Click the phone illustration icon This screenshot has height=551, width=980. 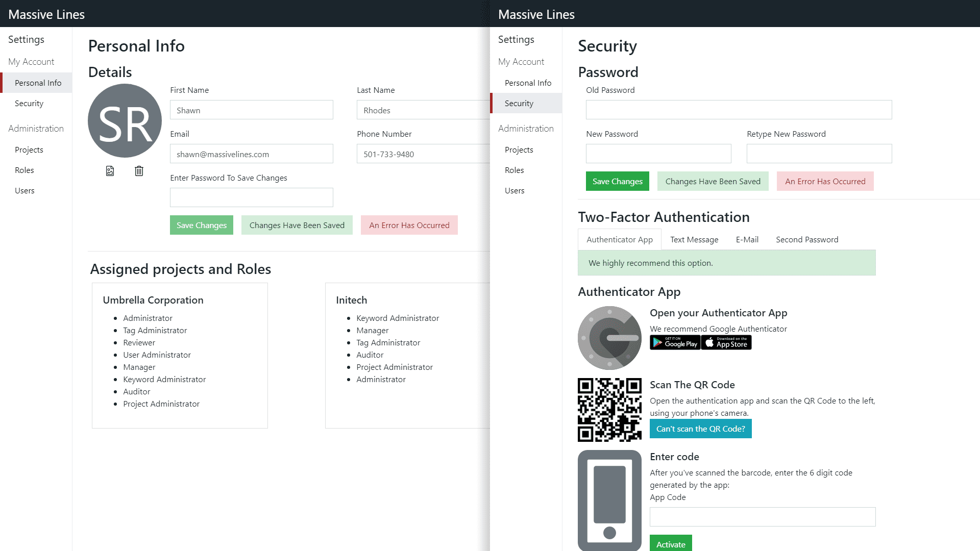click(x=609, y=500)
